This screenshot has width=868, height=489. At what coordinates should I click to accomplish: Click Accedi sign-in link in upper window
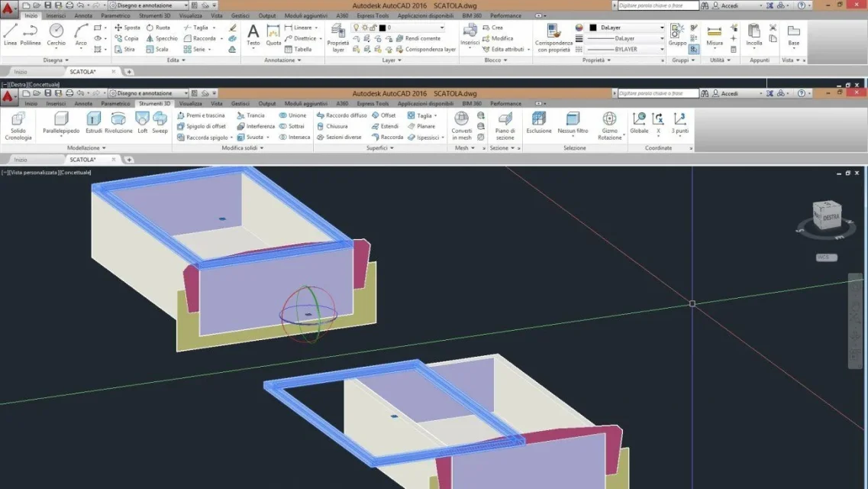coord(730,5)
